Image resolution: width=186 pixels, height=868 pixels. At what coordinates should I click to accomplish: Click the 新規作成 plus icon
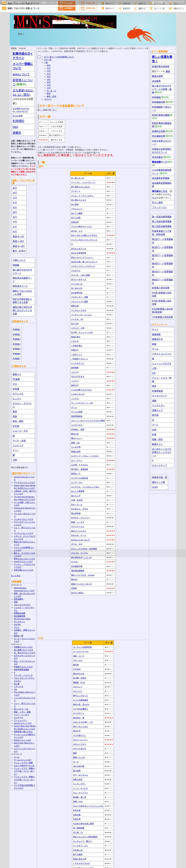tap(120, 8)
